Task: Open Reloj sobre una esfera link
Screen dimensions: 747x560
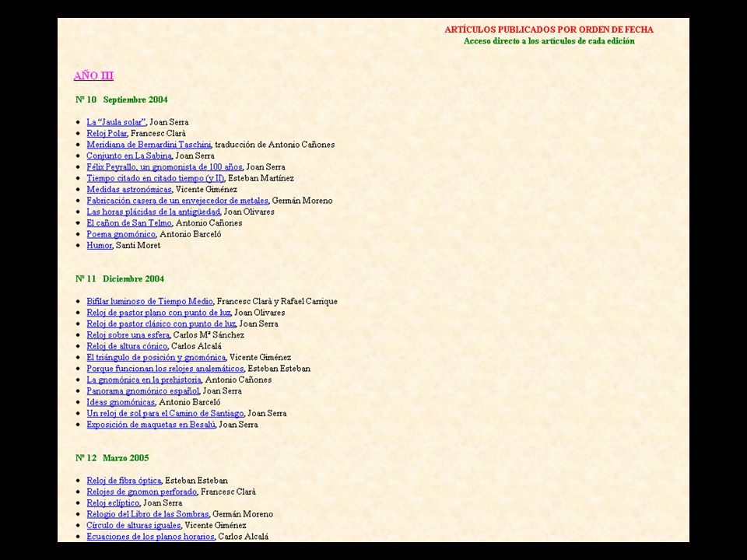Action: (x=128, y=334)
